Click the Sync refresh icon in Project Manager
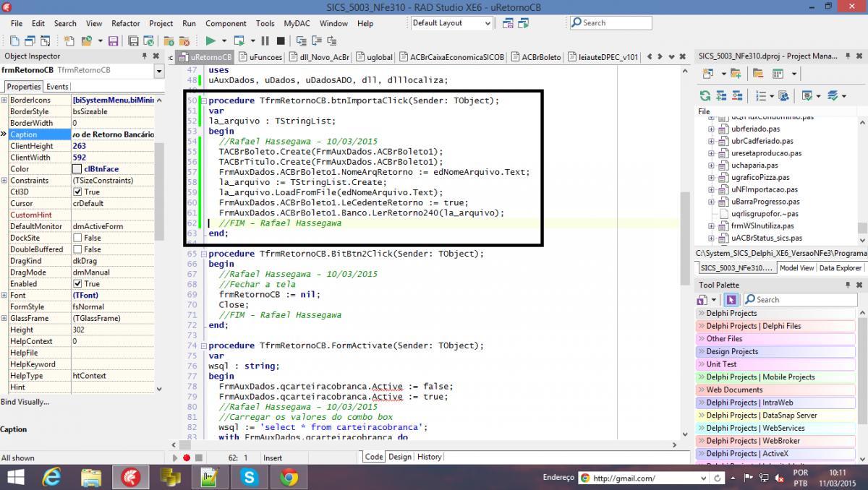The image size is (868, 490). pos(705,95)
